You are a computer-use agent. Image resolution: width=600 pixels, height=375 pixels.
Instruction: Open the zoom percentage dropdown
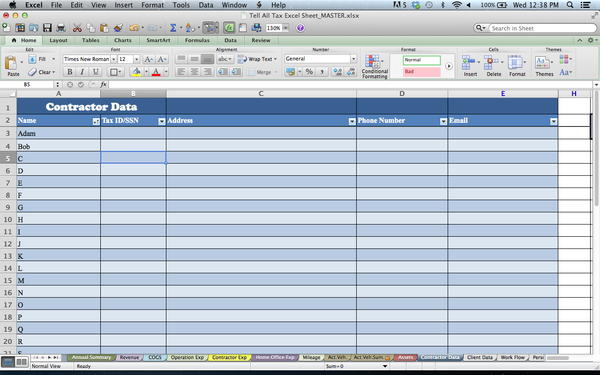tap(285, 28)
